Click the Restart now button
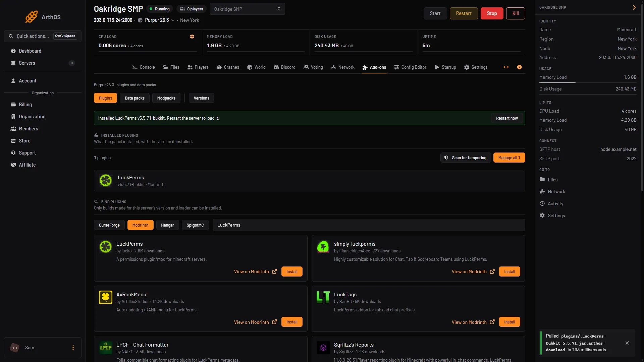644x362 pixels. (507, 118)
